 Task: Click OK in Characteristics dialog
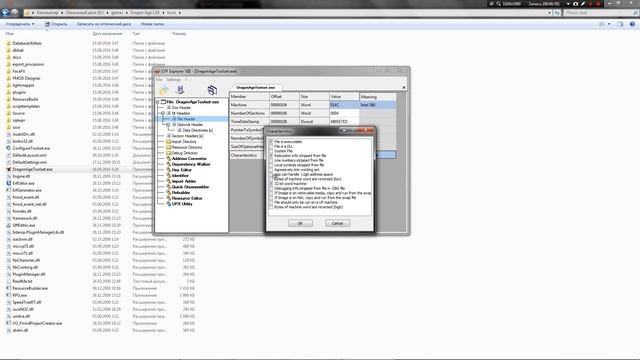click(300, 223)
